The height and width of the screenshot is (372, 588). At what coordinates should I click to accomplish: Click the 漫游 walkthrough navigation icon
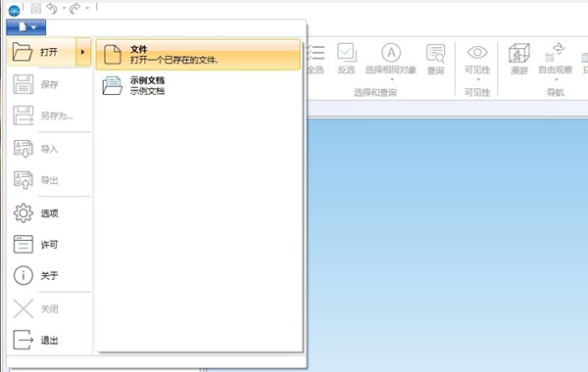pos(519,53)
